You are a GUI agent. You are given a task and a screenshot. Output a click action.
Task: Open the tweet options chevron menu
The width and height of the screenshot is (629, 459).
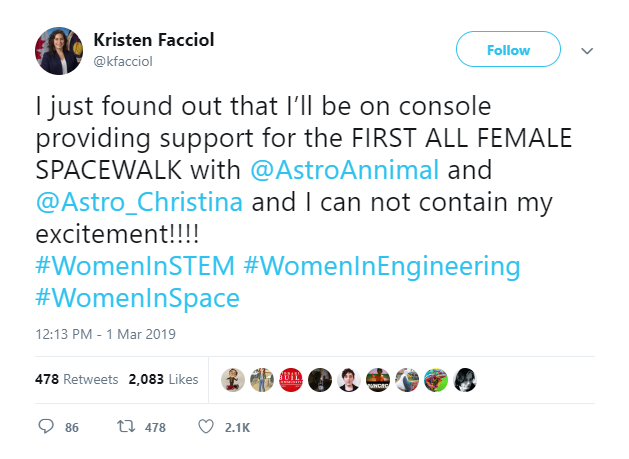click(587, 50)
